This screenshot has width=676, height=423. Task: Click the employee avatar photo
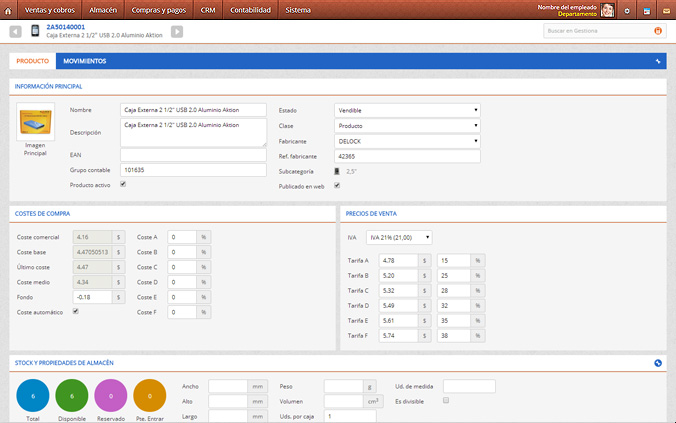tap(607, 10)
